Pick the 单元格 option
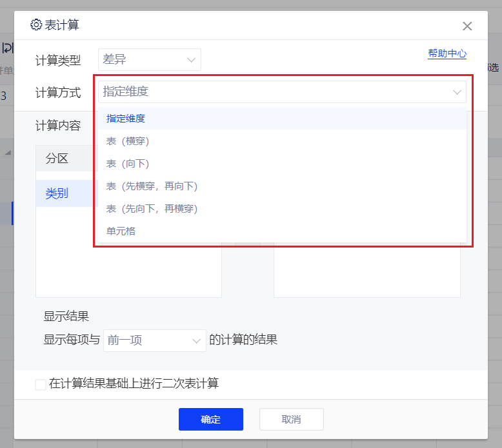502x448 pixels. click(x=121, y=231)
